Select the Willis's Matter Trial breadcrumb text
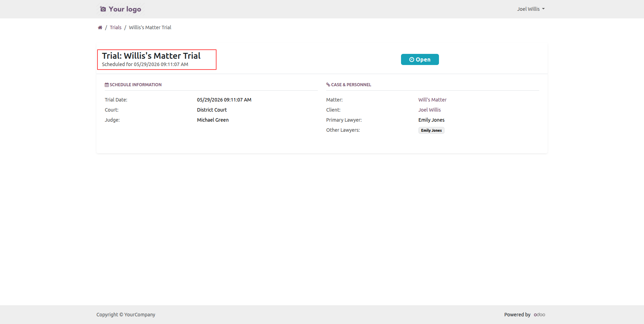644x324 pixels. (x=150, y=27)
